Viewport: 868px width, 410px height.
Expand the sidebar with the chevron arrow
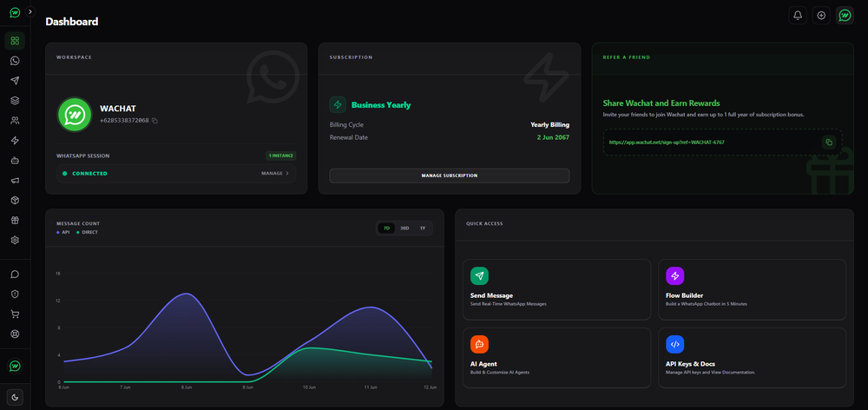[30, 11]
